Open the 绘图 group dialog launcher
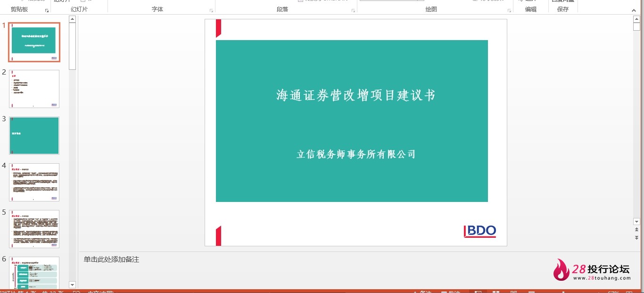 pyautogui.click(x=509, y=10)
